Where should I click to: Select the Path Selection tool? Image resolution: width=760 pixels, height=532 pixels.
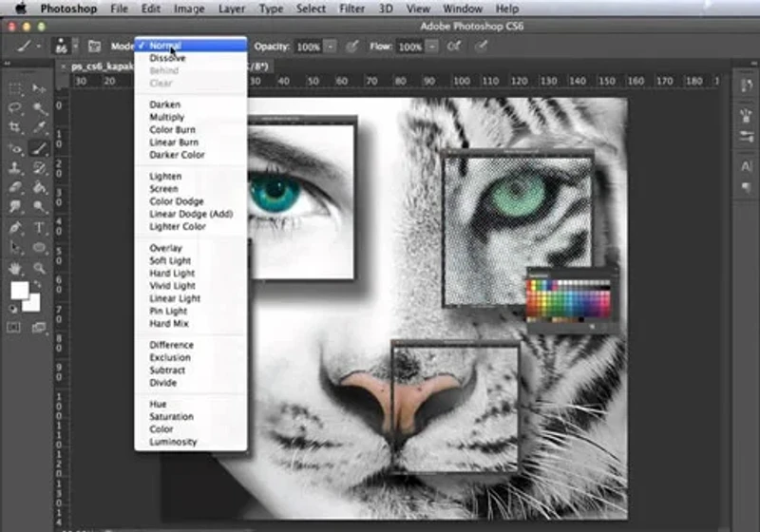tap(15, 248)
